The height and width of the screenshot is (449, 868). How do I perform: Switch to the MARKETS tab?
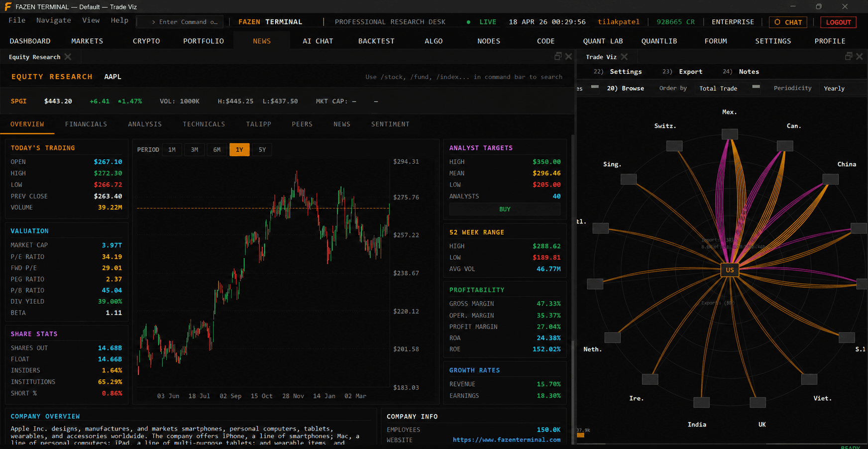(87, 41)
